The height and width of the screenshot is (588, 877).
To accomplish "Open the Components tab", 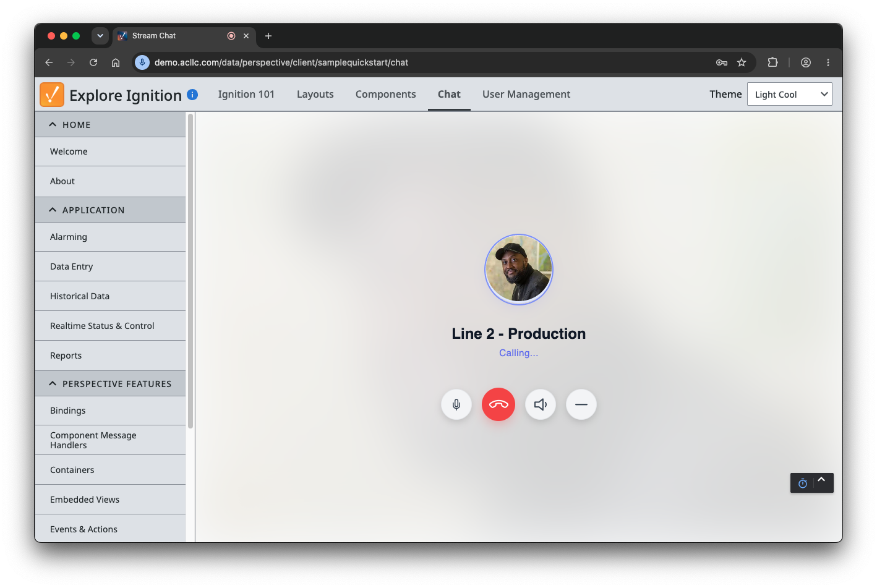I will click(x=386, y=94).
